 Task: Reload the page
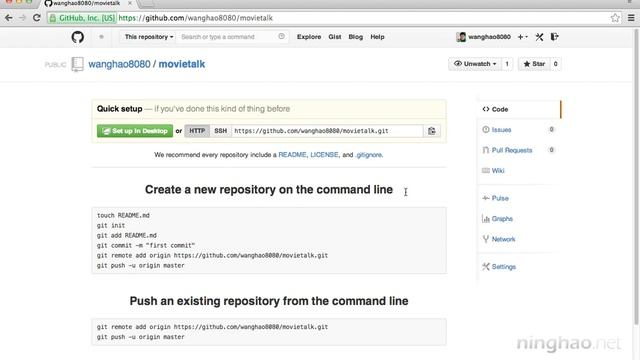click(37, 18)
